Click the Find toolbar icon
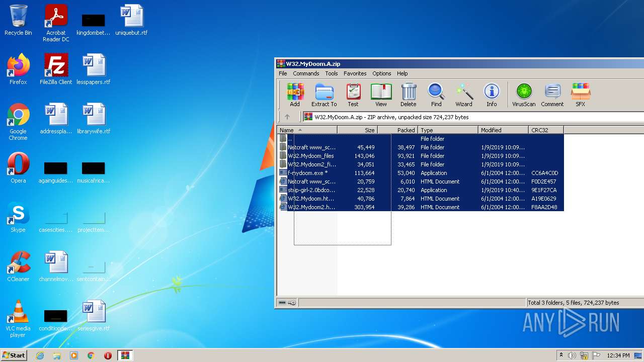The width and height of the screenshot is (644, 362). click(x=436, y=95)
